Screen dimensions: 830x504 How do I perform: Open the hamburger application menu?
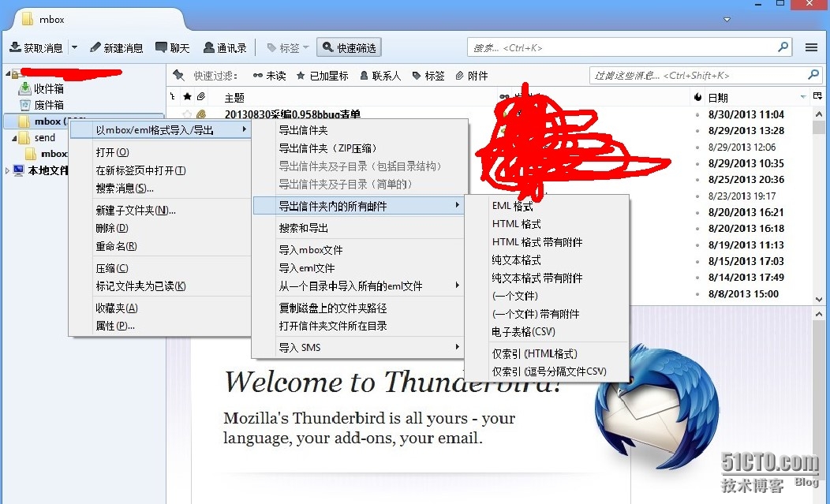[811, 47]
